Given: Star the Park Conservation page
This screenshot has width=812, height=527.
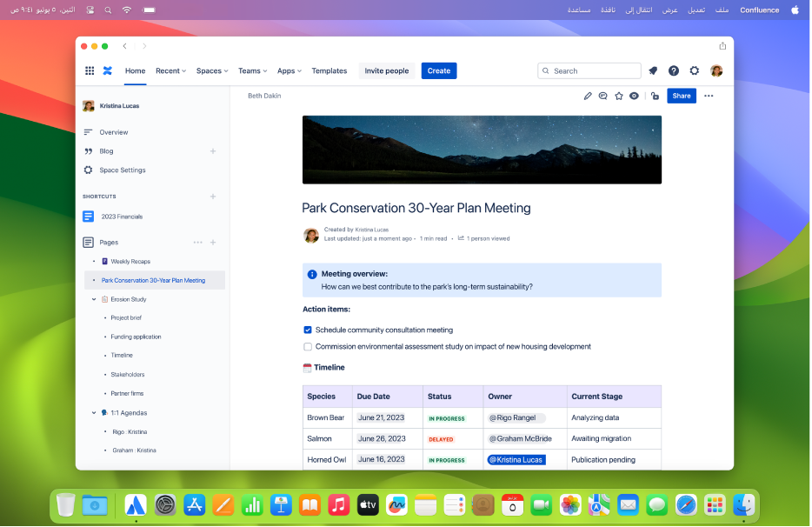Looking at the screenshot, I should (x=619, y=96).
